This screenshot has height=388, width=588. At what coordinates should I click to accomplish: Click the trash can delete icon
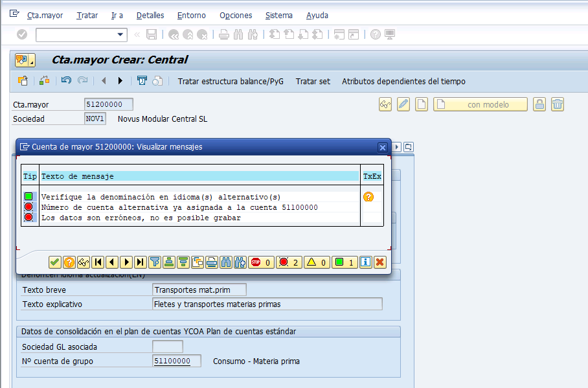coord(558,104)
